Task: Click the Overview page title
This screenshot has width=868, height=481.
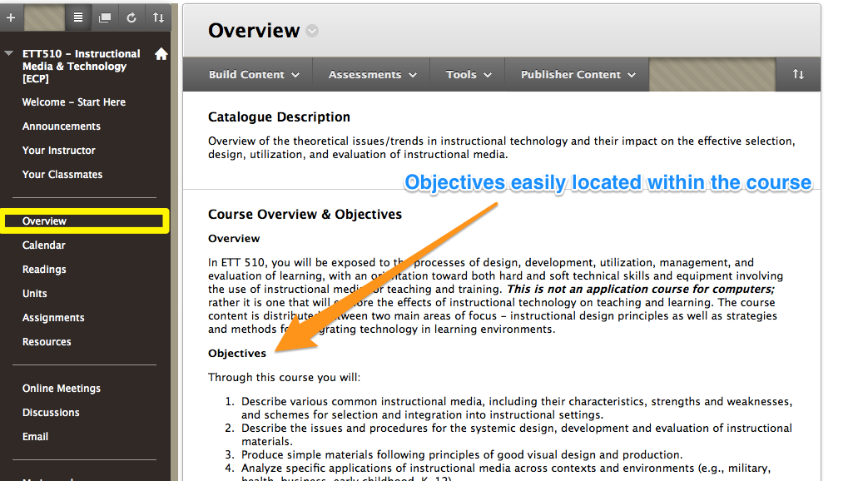Action: [254, 31]
